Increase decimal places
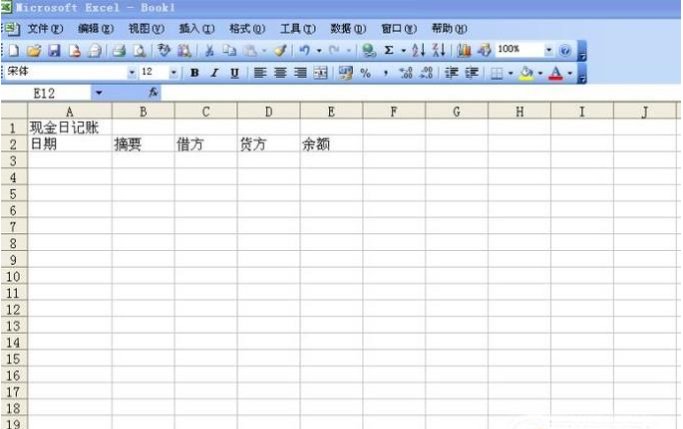683x429 pixels. click(406, 73)
